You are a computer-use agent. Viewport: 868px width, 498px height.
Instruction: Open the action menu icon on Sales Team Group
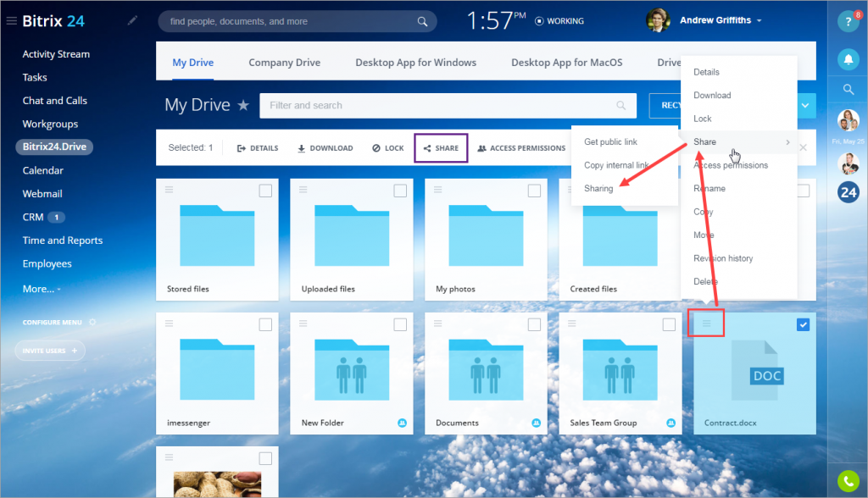572,324
